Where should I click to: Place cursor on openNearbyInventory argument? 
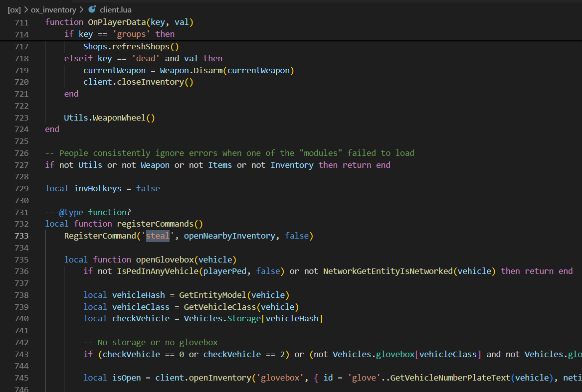229,236
